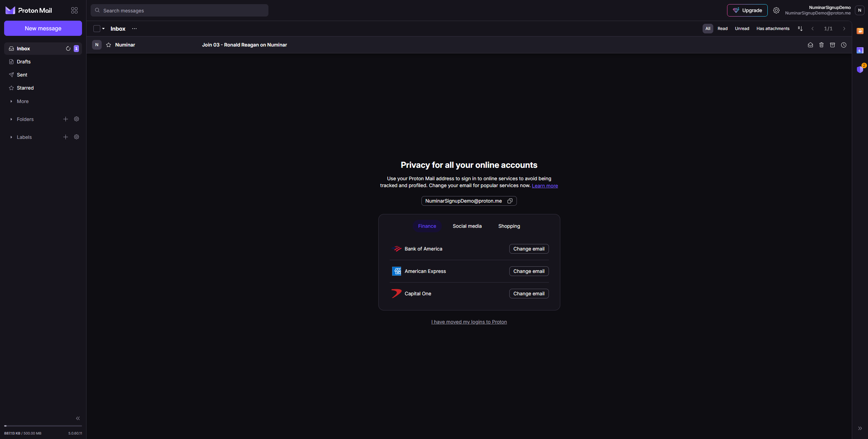Collapse the right side panel

click(x=860, y=428)
